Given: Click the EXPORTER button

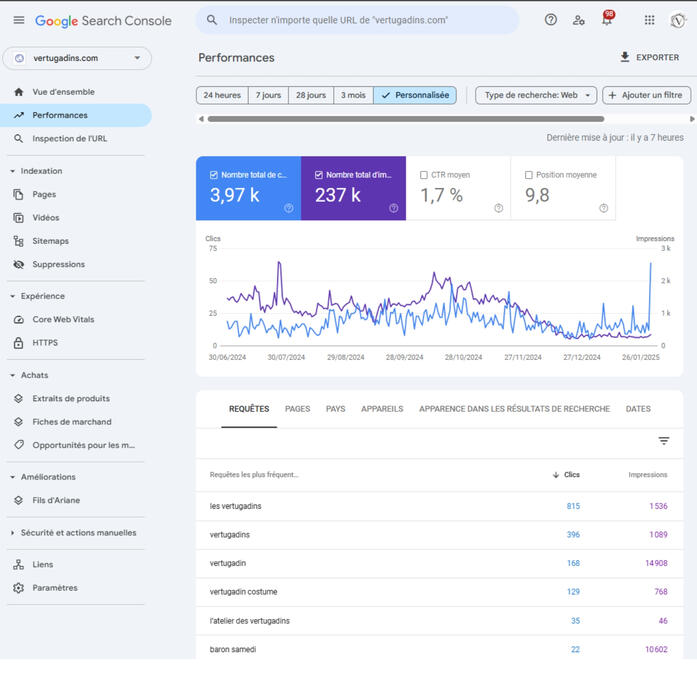Looking at the screenshot, I should pos(649,58).
